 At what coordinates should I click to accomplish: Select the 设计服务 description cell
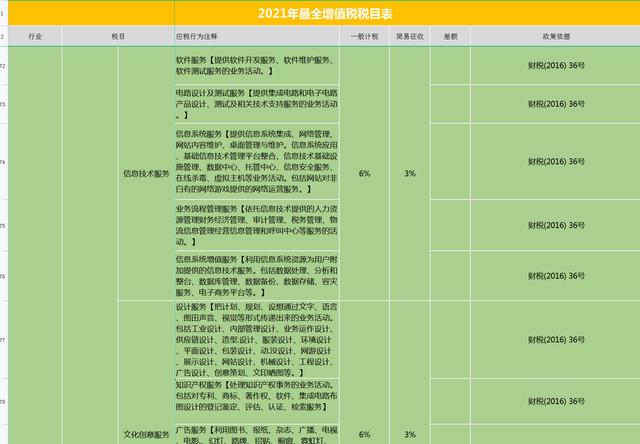tap(257, 340)
